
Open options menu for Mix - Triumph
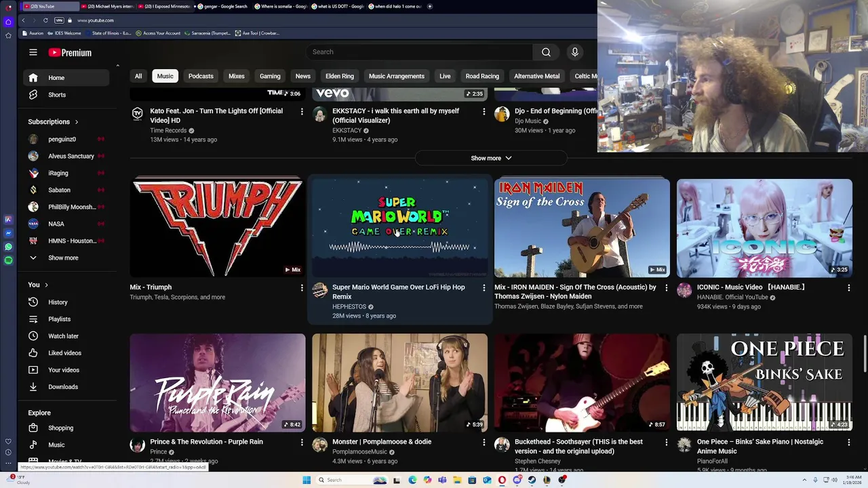pyautogui.click(x=302, y=287)
